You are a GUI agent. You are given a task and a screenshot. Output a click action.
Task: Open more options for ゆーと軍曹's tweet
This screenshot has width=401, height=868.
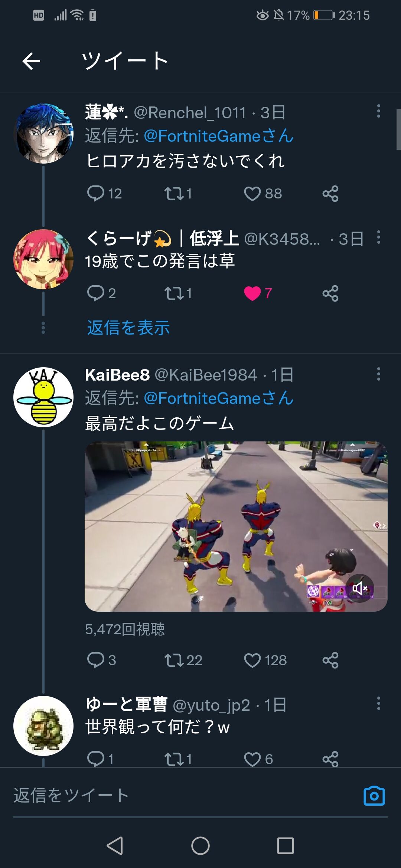[379, 703]
